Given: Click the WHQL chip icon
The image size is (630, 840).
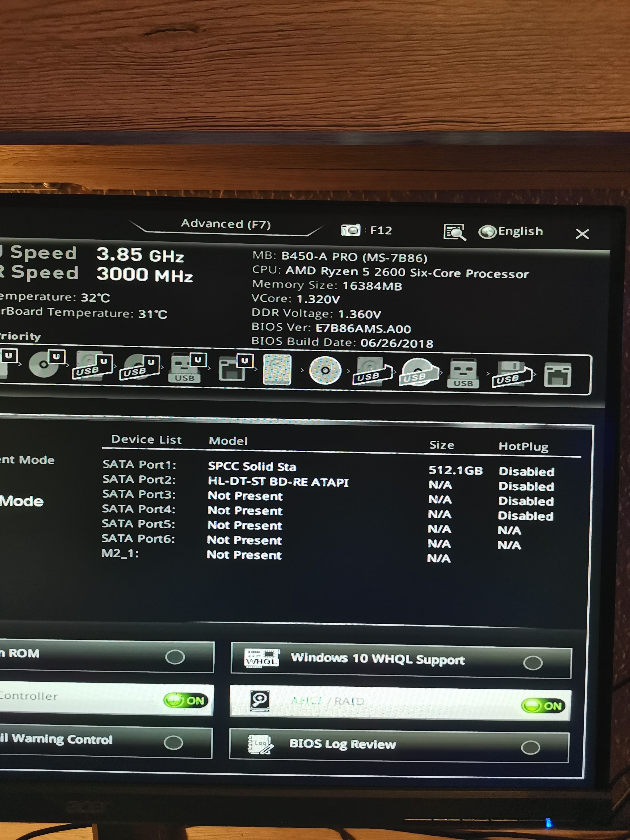Looking at the screenshot, I should (261, 659).
